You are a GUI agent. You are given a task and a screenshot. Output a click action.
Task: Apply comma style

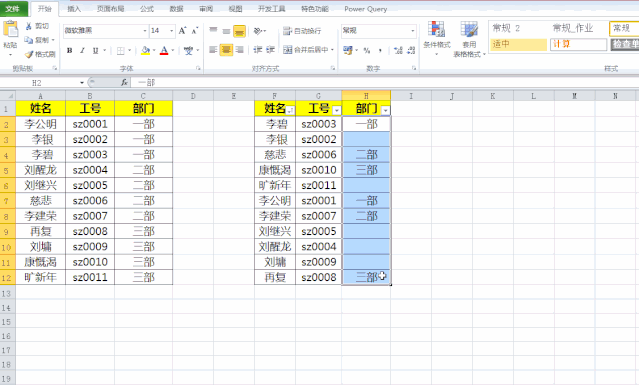pos(380,51)
